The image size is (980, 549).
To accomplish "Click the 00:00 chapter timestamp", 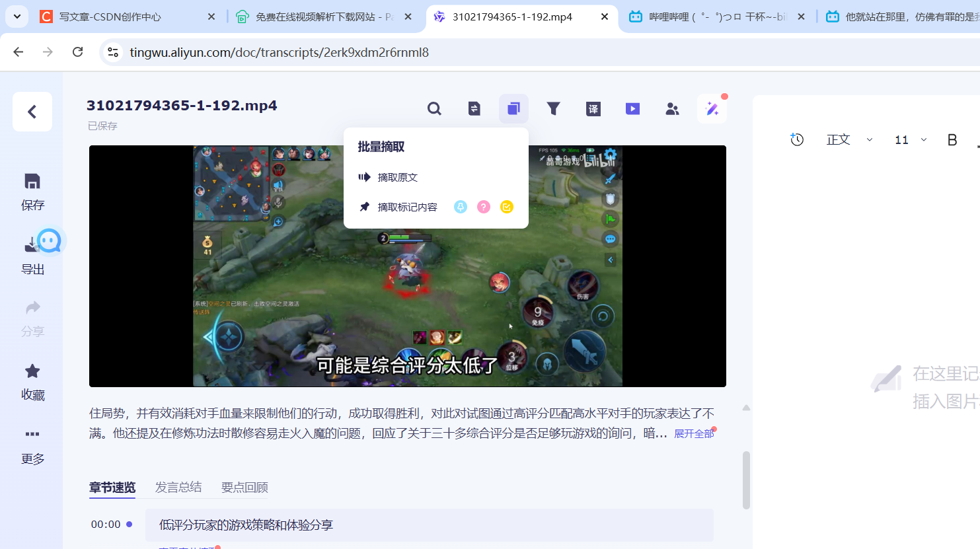I will [x=106, y=525].
